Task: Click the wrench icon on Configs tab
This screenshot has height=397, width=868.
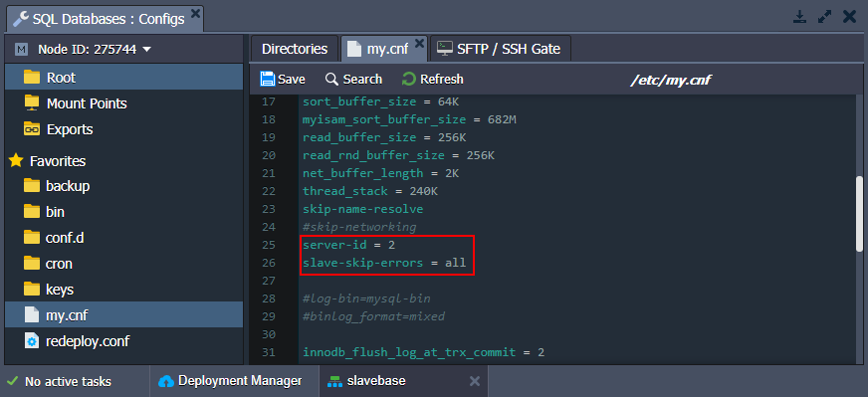Action: click(21, 19)
